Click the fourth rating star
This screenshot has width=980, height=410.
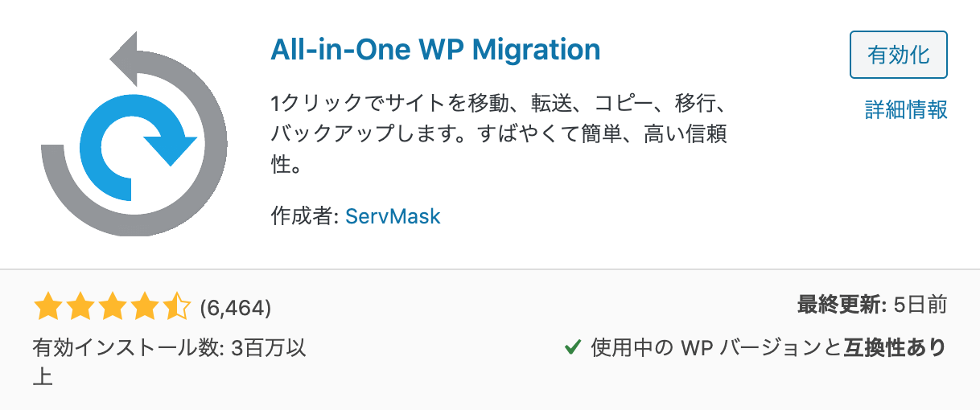click(x=145, y=306)
